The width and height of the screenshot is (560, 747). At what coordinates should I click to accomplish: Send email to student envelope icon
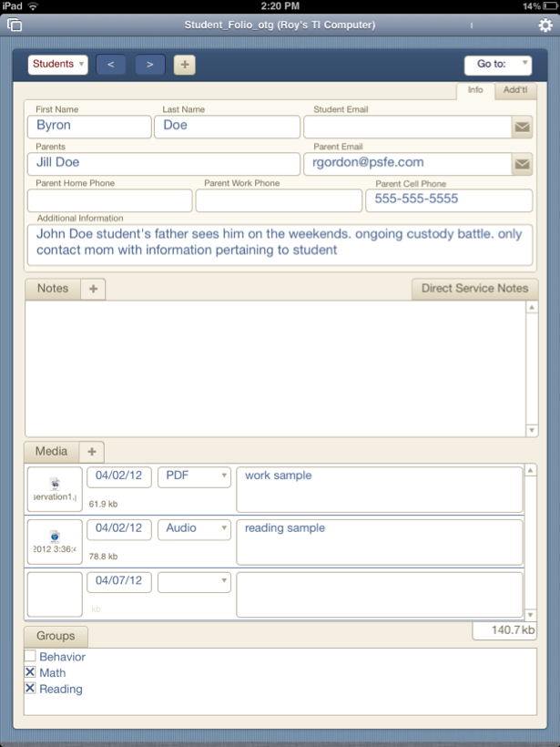(522, 128)
